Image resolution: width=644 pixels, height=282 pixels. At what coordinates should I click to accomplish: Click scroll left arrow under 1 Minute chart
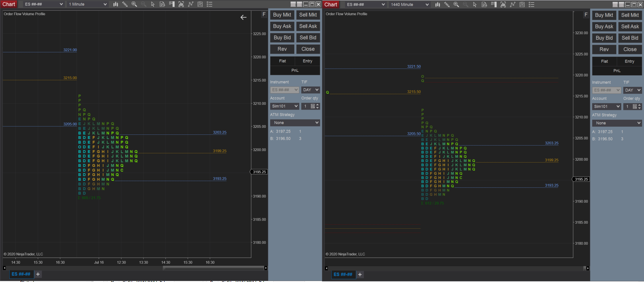(4, 268)
